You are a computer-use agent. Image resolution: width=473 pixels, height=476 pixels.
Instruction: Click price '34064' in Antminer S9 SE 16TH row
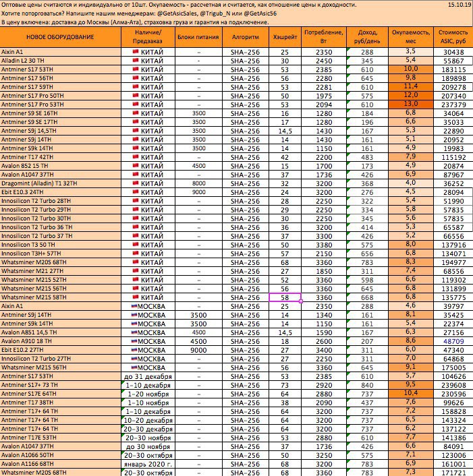point(453,113)
